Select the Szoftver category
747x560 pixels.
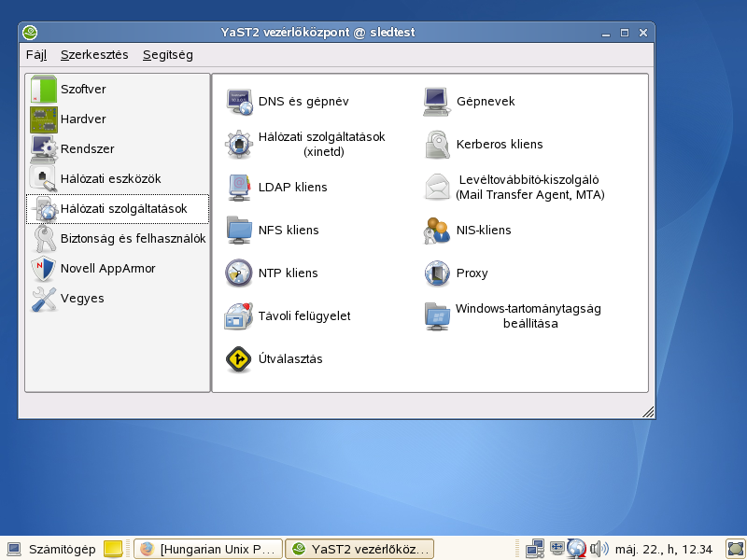(118, 89)
